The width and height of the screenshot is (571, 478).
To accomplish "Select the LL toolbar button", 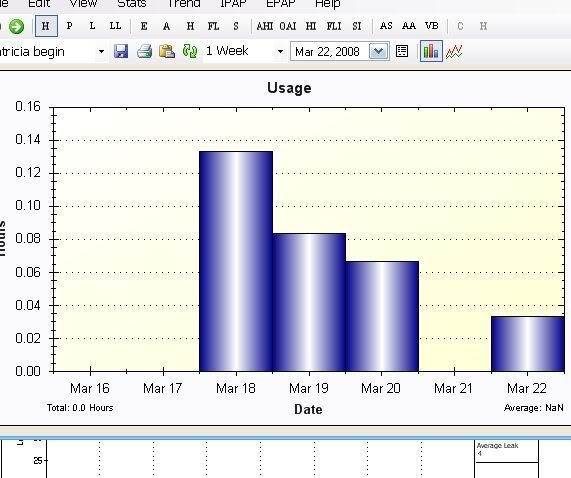I will click(115, 26).
